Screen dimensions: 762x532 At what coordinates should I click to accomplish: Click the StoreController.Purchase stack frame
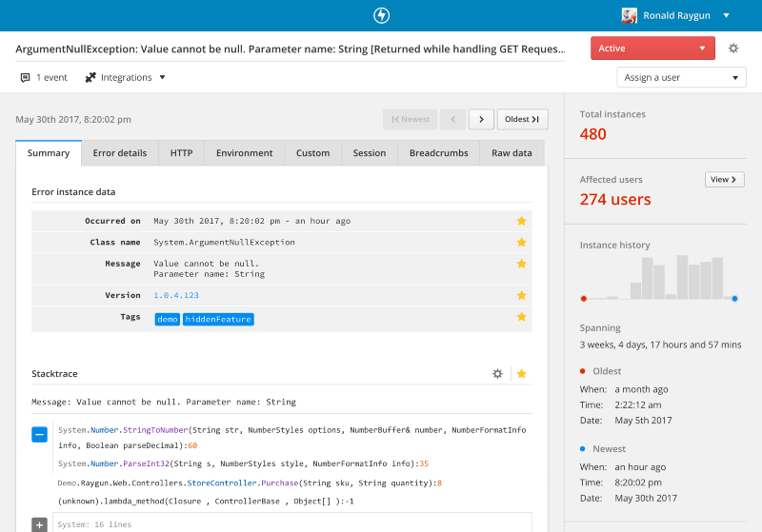coord(250,483)
